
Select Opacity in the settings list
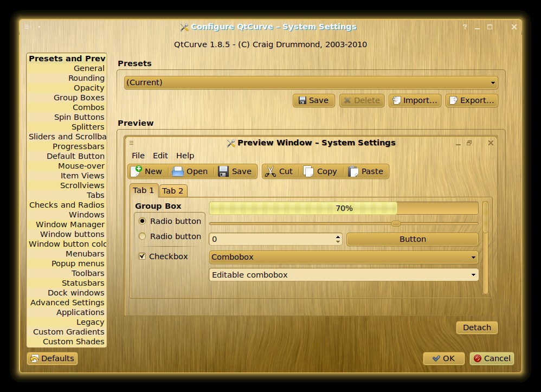tap(66, 88)
